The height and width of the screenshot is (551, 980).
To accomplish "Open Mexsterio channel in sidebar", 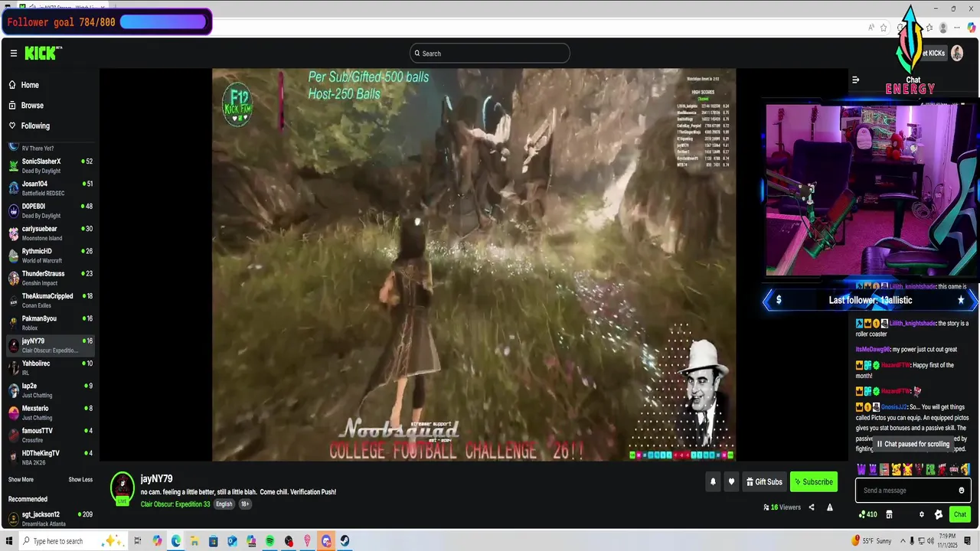I will pyautogui.click(x=51, y=412).
